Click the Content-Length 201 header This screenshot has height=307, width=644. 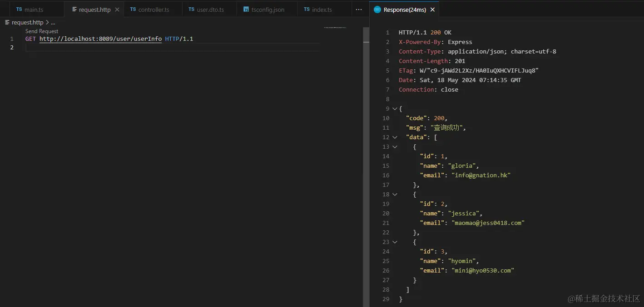[x=432, y=61]
